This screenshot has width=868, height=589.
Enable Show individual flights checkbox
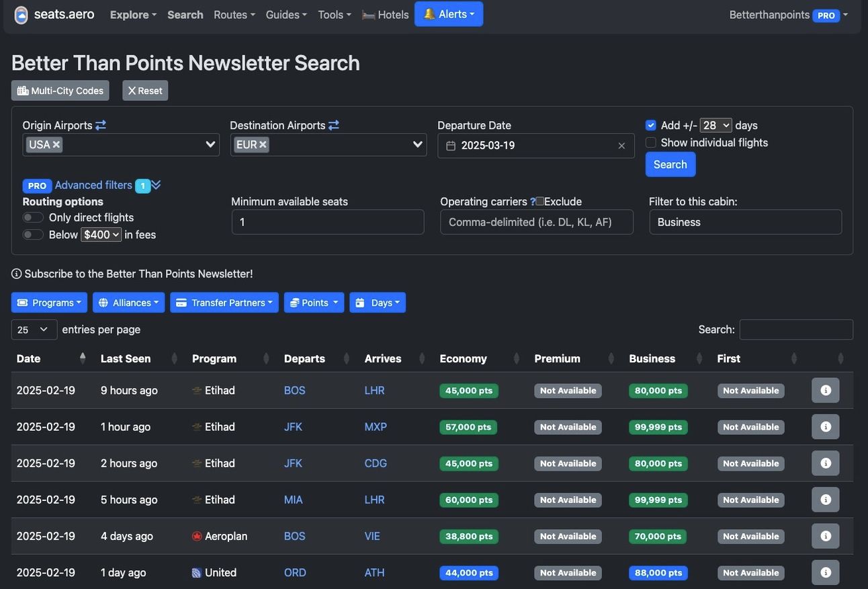coord(650,143)
